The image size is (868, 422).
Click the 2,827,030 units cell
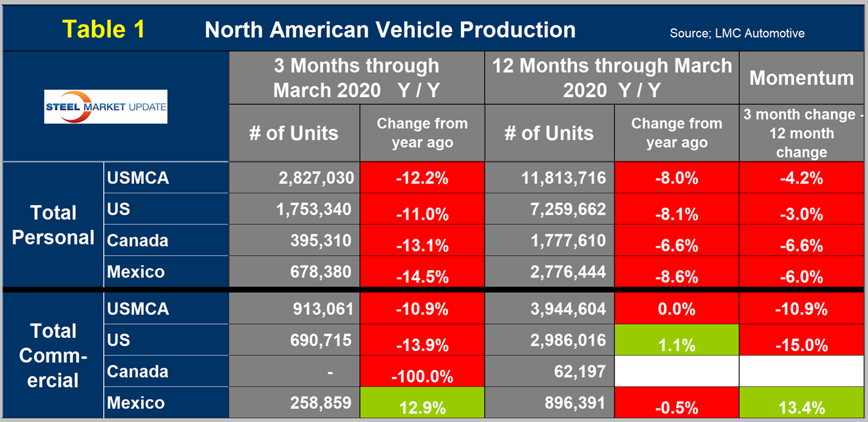(x=295, y=177)
